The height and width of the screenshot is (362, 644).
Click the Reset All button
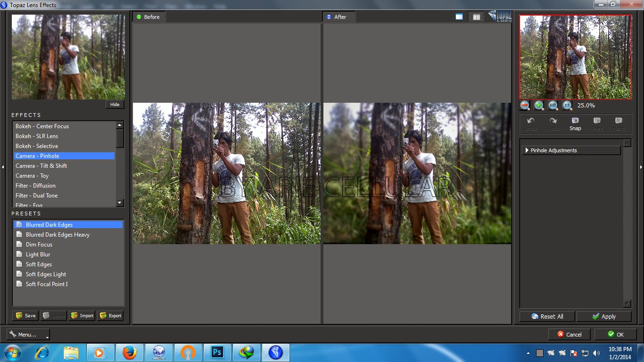547,316
